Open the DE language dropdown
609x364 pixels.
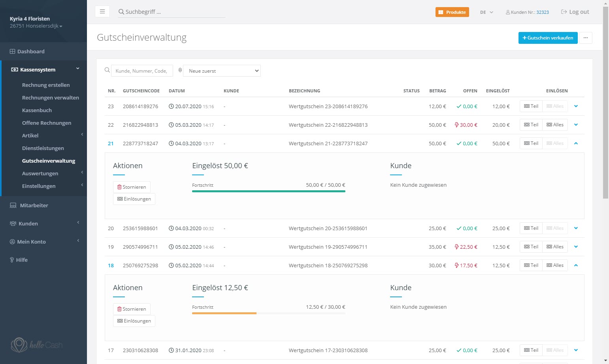tap(486, 12)
